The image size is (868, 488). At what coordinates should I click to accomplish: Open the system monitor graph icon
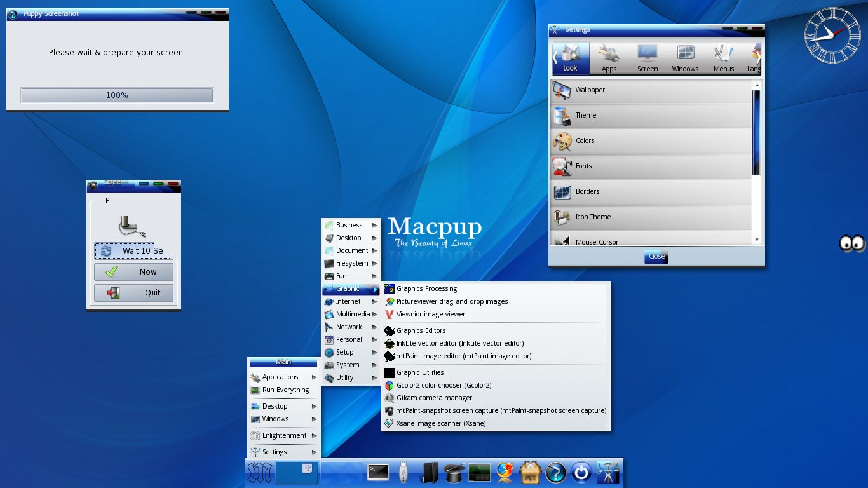coord(480,473)
